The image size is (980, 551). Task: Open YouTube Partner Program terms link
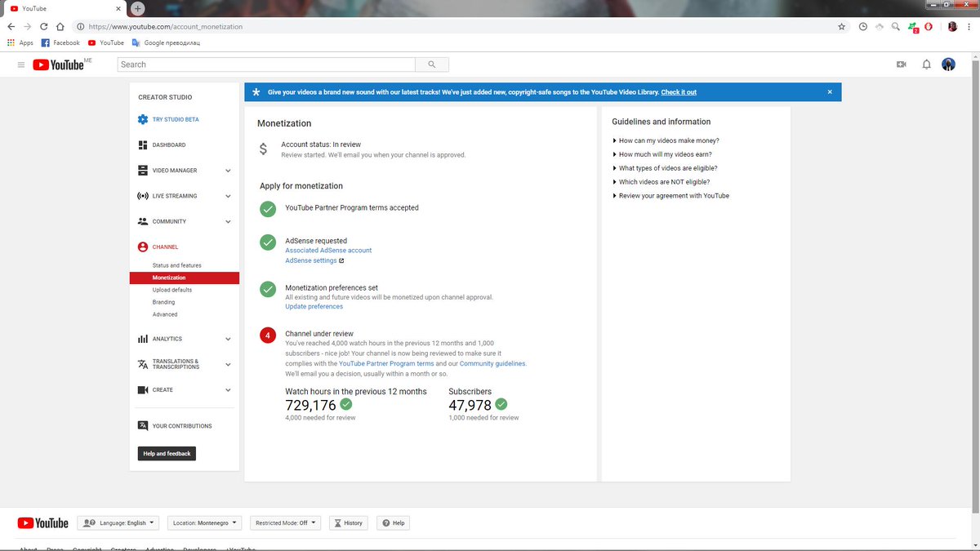point(386,363)
